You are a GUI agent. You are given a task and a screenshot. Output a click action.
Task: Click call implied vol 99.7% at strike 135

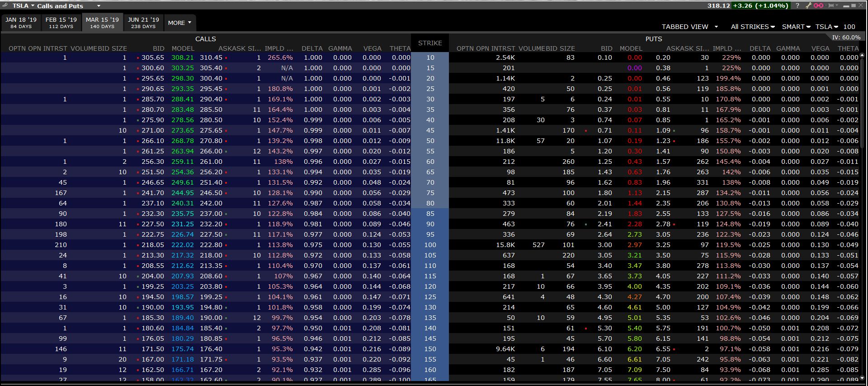pos(282,318)
